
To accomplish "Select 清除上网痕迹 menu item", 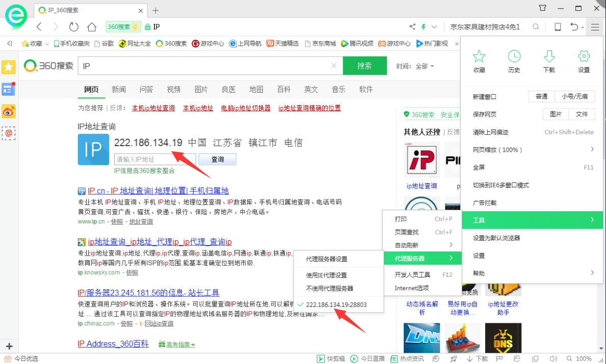I will point(533,132).
